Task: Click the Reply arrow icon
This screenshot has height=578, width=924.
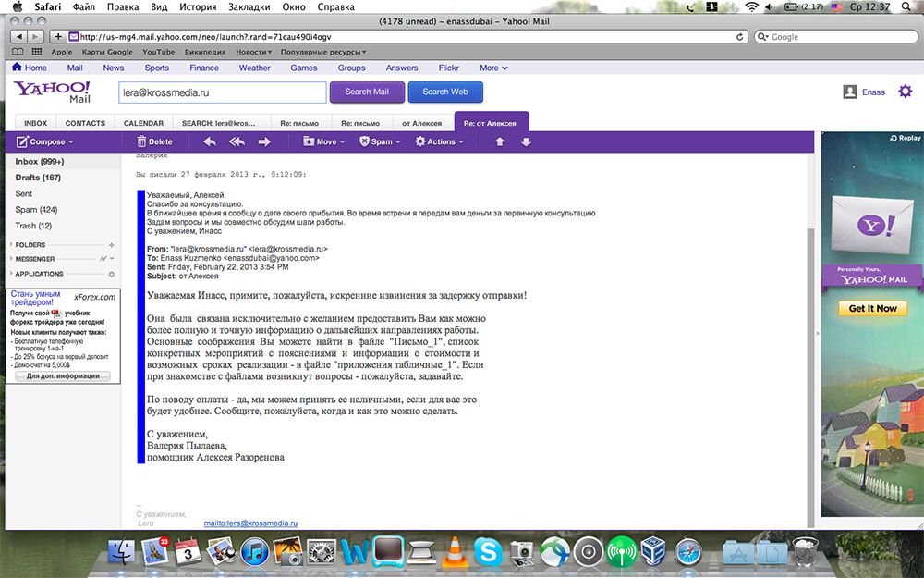Action: (209, 141)
